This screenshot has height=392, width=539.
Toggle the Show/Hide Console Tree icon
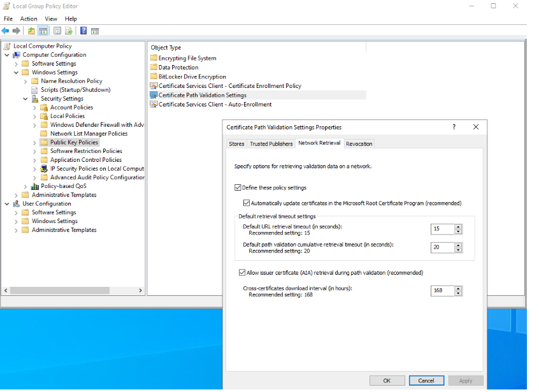coord(43,31)
